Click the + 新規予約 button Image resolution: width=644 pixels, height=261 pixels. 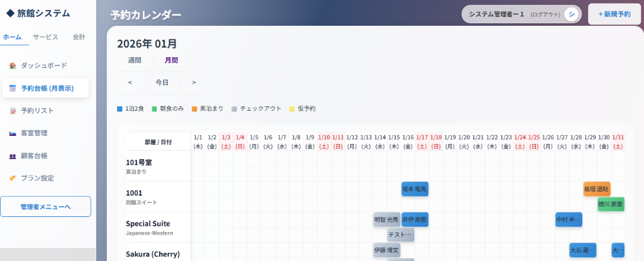coord(614,14)
